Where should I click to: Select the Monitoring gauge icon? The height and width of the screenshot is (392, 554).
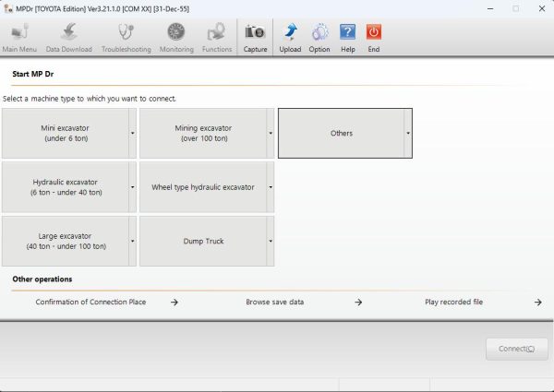[176, 38]
